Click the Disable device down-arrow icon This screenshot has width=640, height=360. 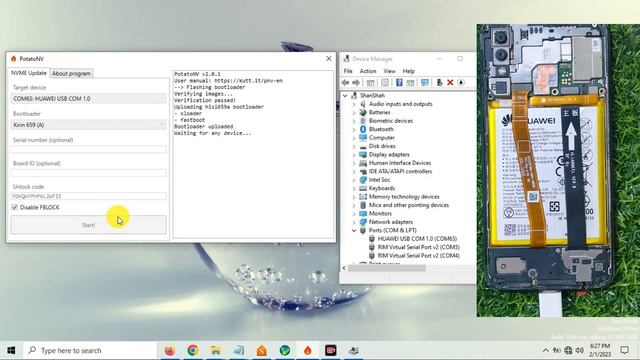point(461,83)
